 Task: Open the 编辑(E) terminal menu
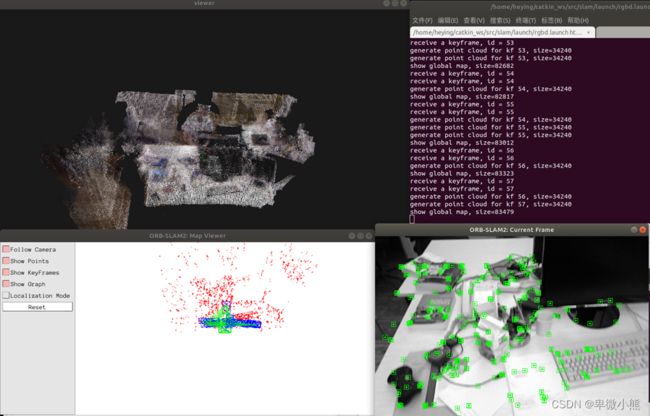[x=448, y=20]
